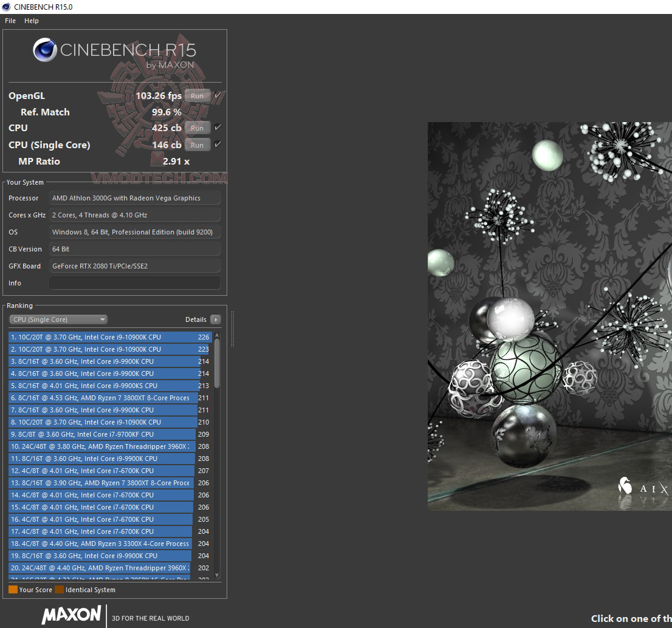Select ranking entry 12 Intel Core i7-6700K

point(110,471)
